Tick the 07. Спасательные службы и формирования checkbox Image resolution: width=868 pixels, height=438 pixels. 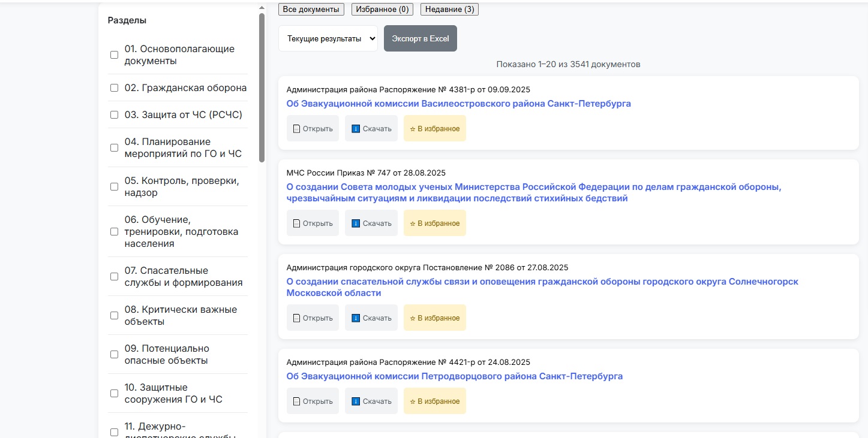(115, 277)
